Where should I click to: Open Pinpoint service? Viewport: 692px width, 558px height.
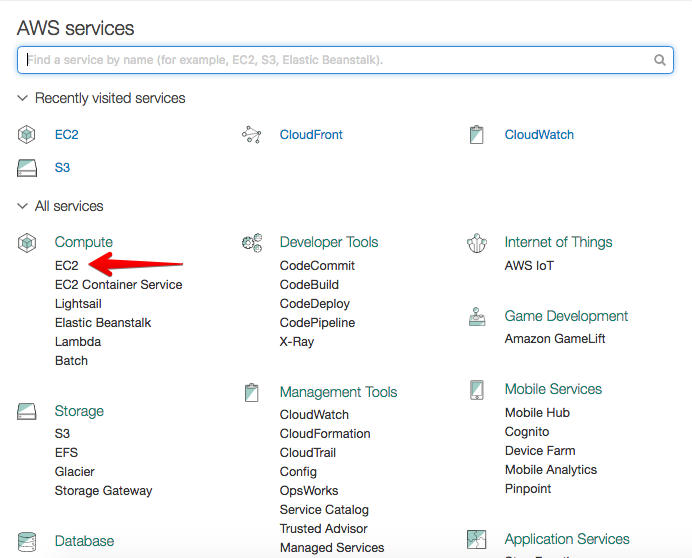(528, 488)
